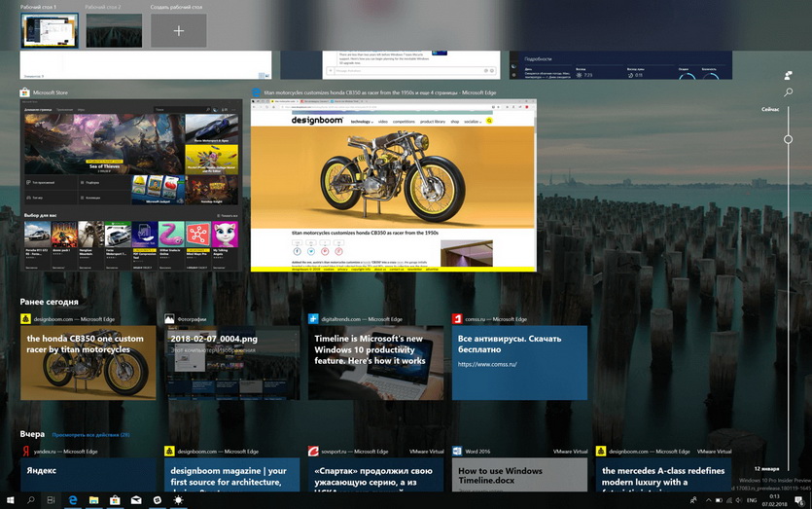Switch input language via ENG indicator

click(752, 500)
